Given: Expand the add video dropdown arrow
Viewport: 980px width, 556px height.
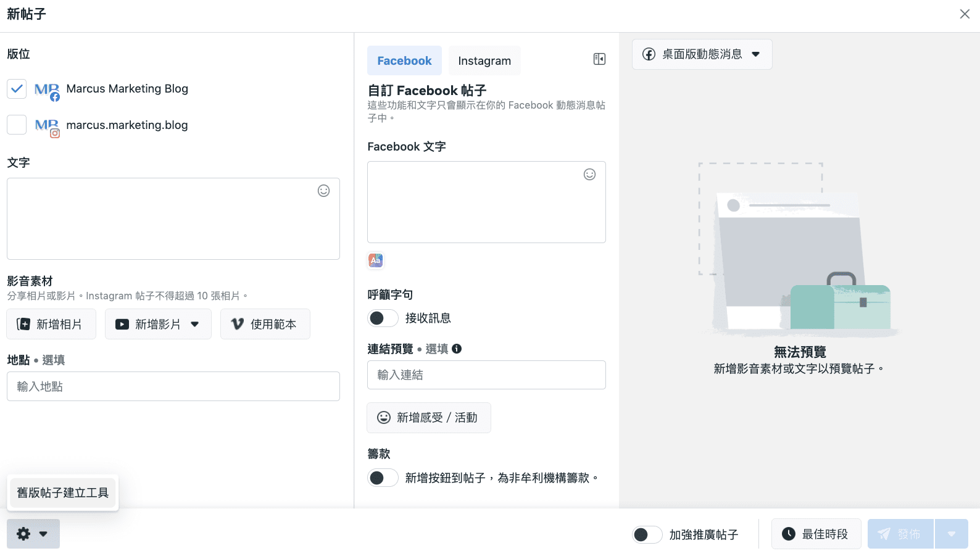Looking at the screenshot, I should click(x=195, y=325).
